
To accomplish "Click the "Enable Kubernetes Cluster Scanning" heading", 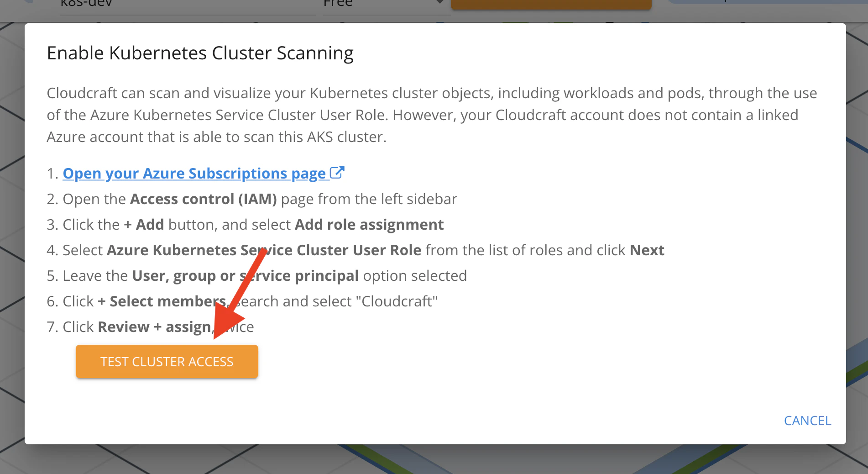I will coord(200,53).
